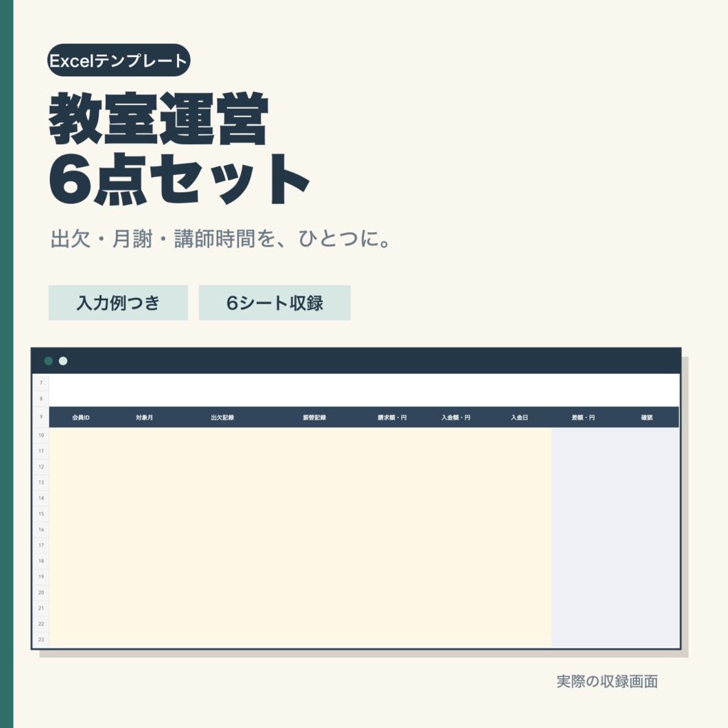Select row number 10
This screenshot has height=728, width=728.
pyautogui.click(x=41, y=435)
